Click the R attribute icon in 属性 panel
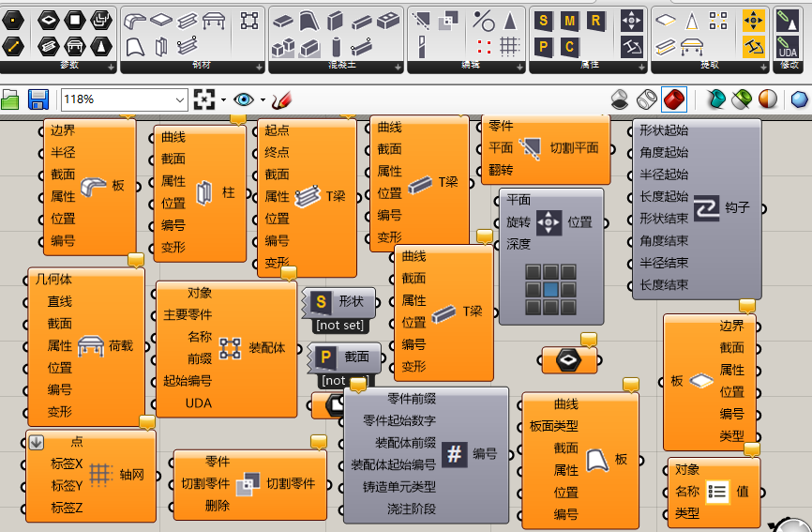This screenshot has height=532, width=812. pyautogui.click(x=595, y=22)
